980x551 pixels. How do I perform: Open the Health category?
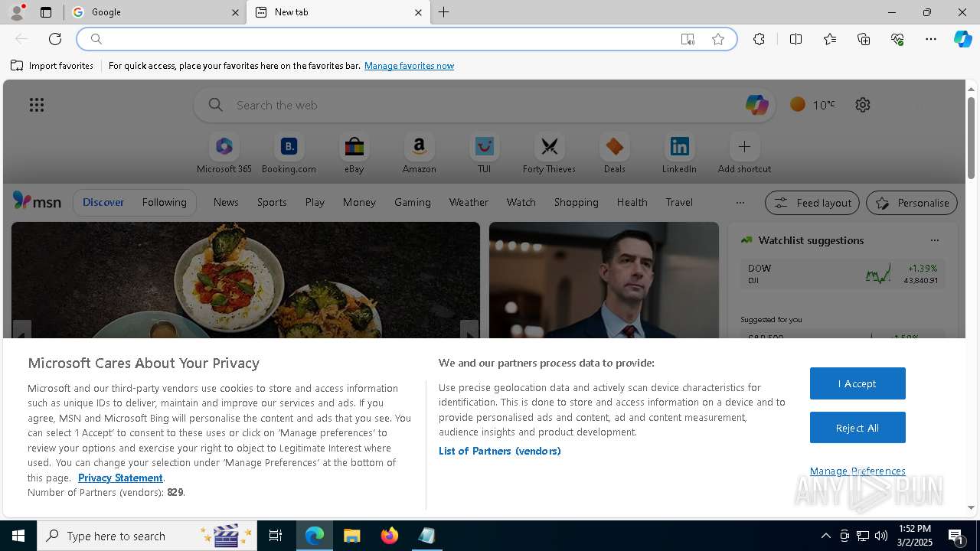(x=632, y=202)
